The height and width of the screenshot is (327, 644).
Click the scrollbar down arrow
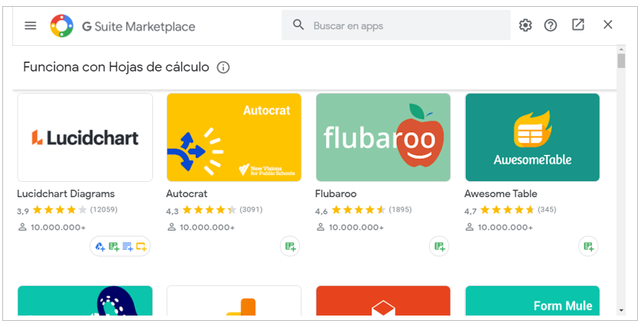point(621,310)
